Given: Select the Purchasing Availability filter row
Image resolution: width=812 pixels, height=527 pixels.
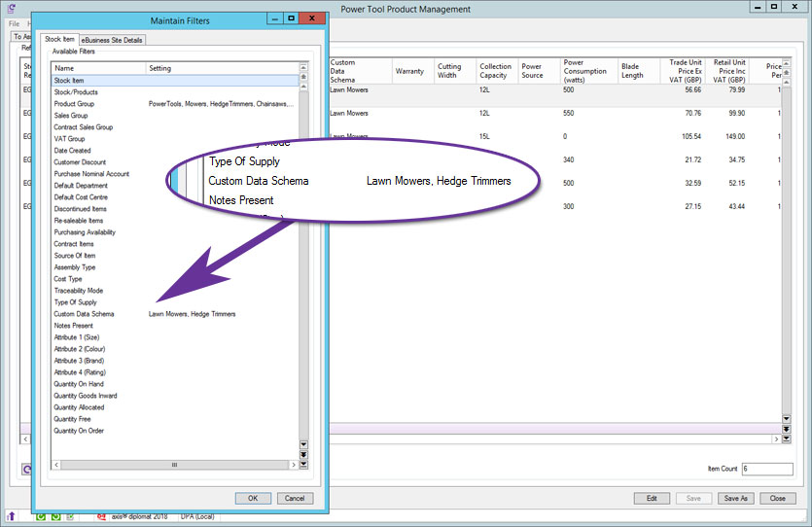Looking at the screenshot, I should click(175, 232).
